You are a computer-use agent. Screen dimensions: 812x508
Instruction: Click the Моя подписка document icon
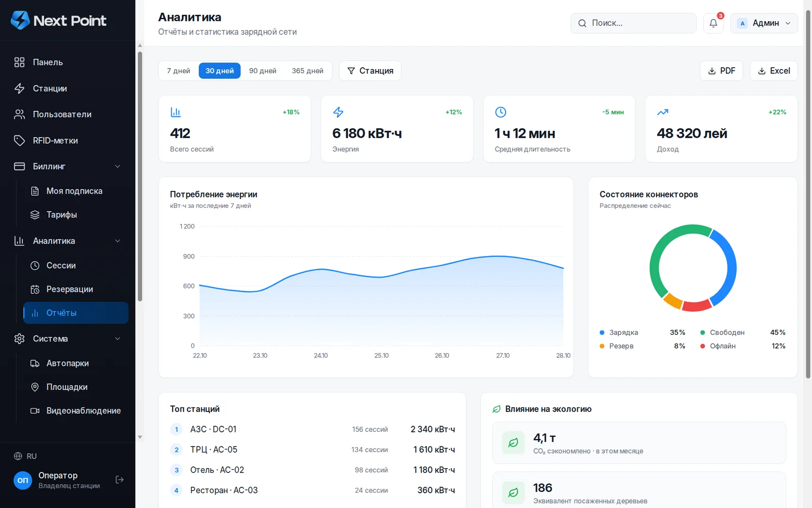[35, 191]
